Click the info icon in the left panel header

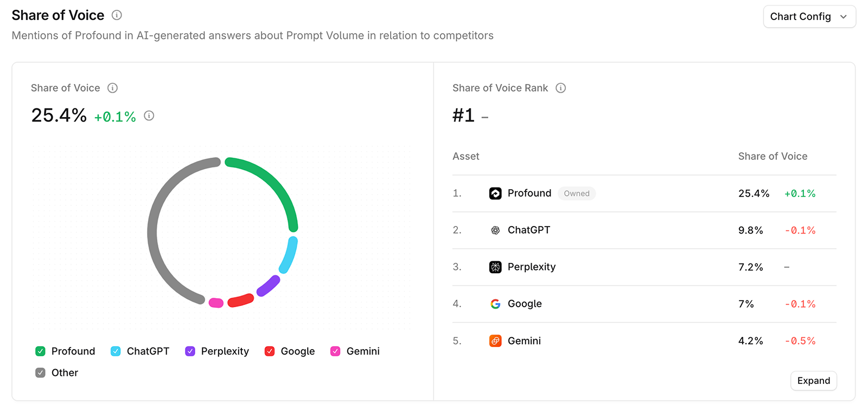(x=112, y=88)
